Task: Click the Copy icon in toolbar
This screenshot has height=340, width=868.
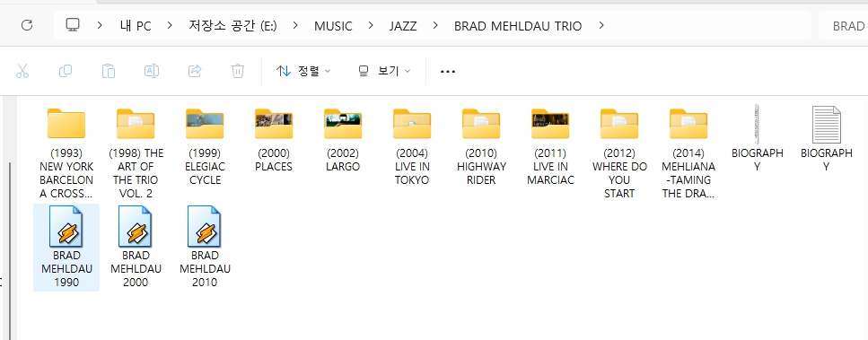Action: coord(66,71)
